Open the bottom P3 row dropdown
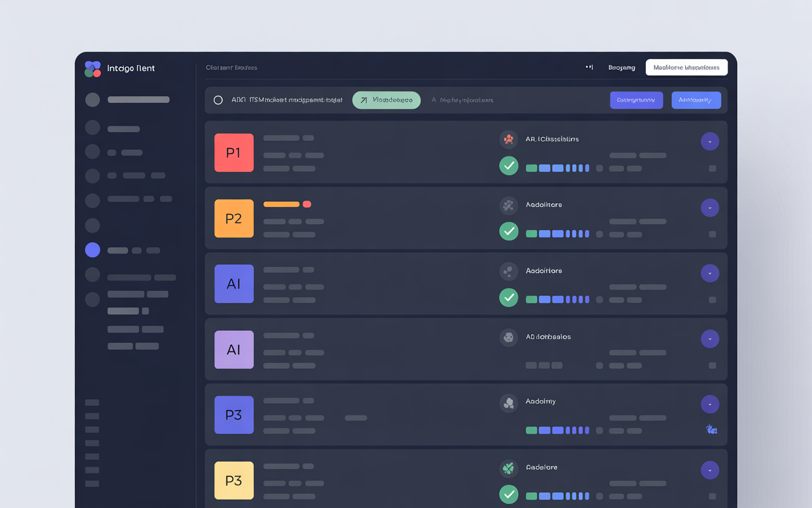 710,470
